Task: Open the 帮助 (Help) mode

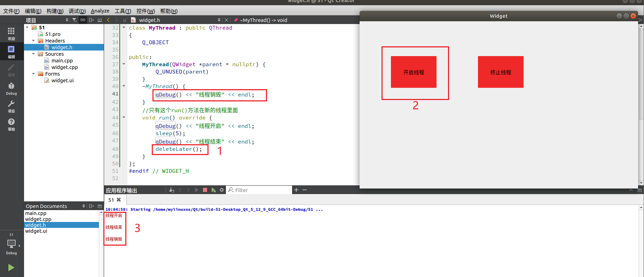Action: point(11,124)
